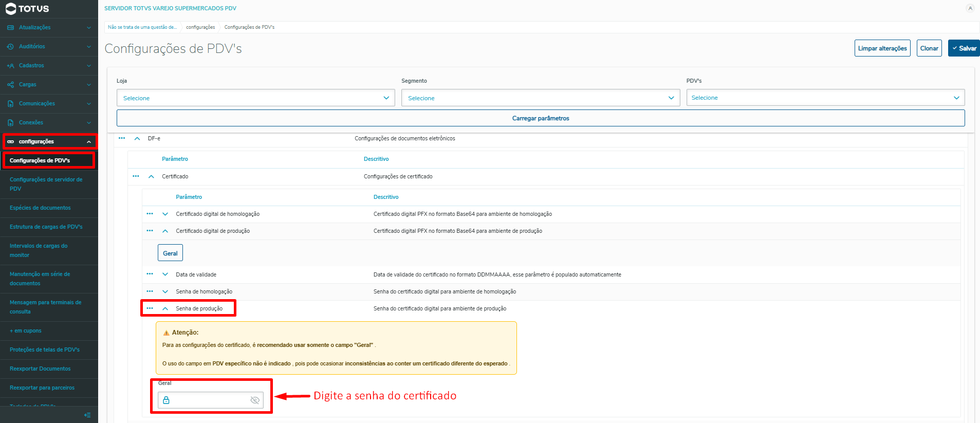Open options for Data de validade
Viewport: 980px width, 423px height.
[x=150, y=274]
